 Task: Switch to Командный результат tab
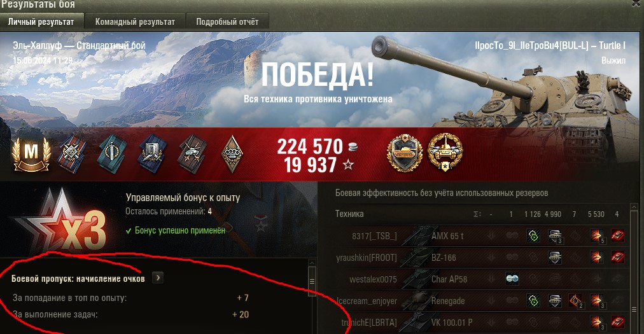point(135,22)
